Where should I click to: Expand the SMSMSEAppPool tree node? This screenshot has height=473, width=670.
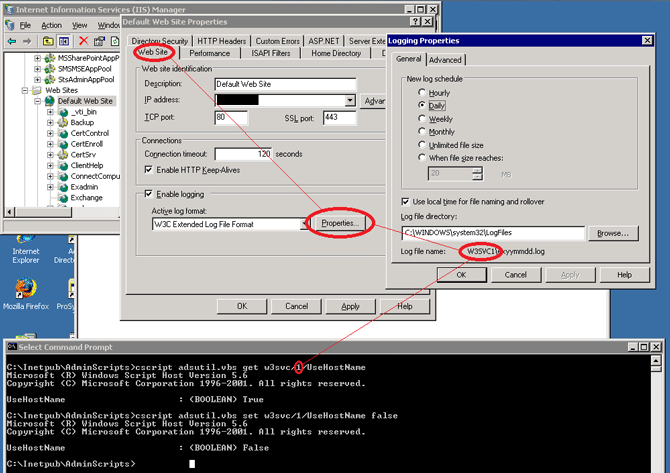(x=37, y=68)
